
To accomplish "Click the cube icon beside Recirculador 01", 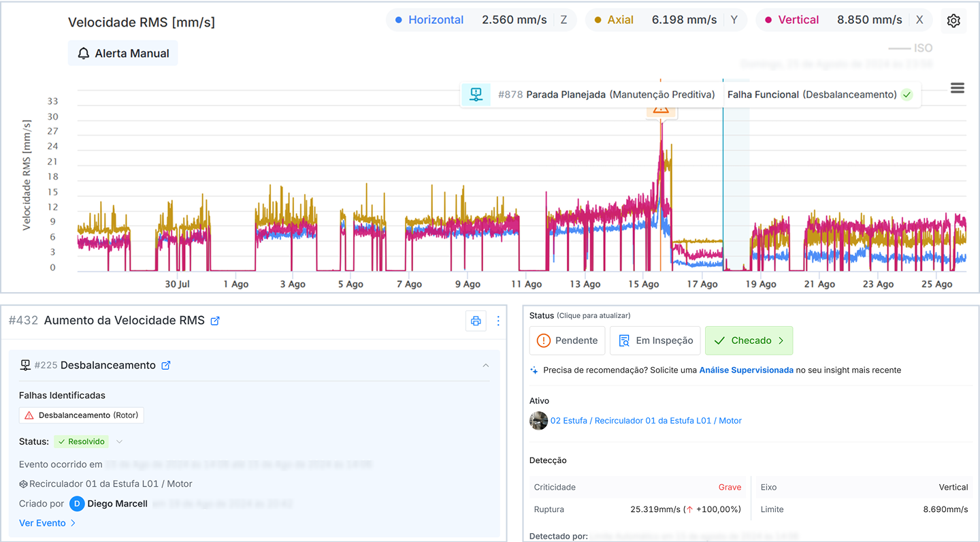I will [23, 484].
